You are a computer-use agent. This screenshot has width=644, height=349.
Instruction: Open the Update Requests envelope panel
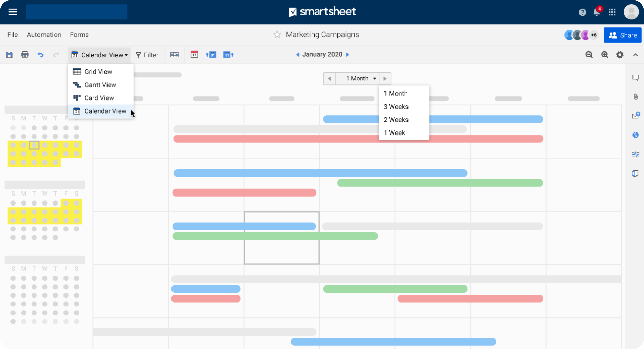636,115
